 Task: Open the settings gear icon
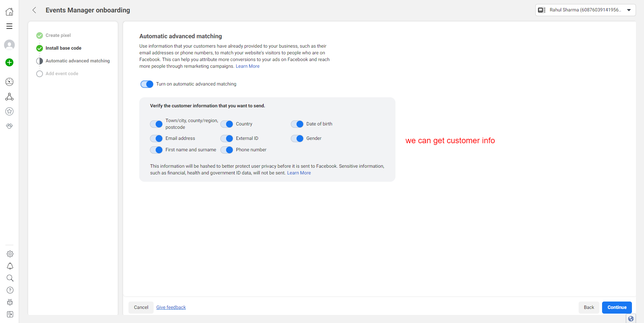click(10, 254)
